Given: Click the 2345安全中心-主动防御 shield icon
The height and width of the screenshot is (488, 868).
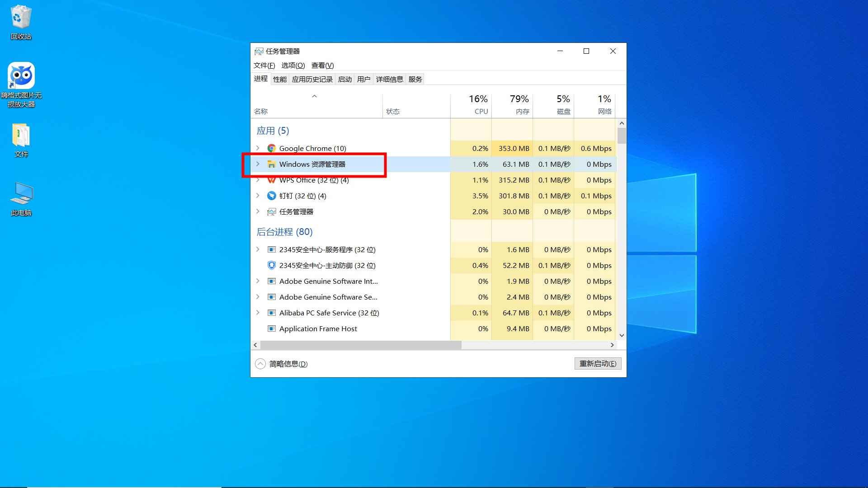Looking at the screenshot, I should [x=271, y=265].
